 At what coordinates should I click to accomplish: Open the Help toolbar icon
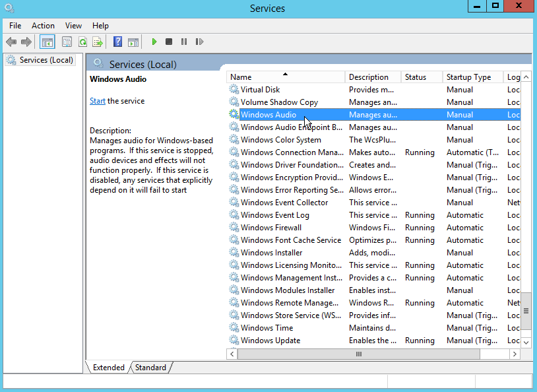[118, 42]
